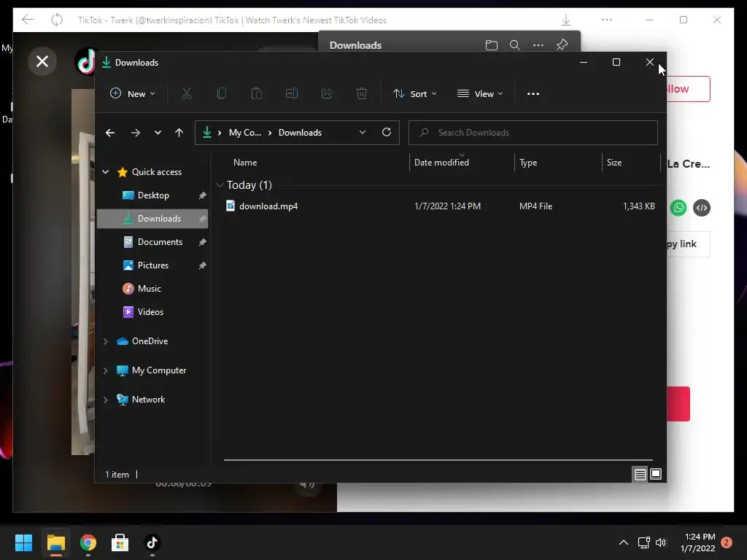Open the New item dropdown
This screenshot has width=747, height=560.
click(133, 94)
